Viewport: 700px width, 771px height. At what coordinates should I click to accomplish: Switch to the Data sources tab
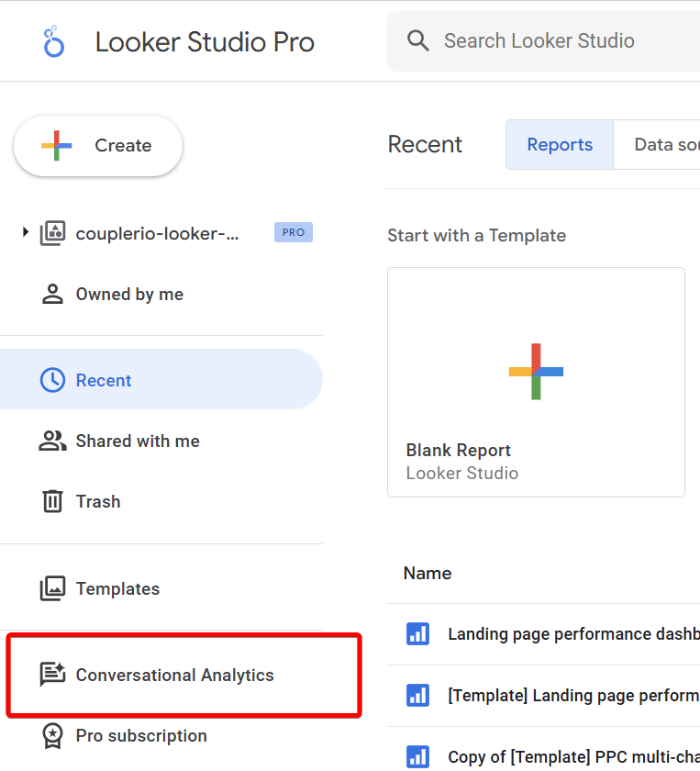coord(657,145)
